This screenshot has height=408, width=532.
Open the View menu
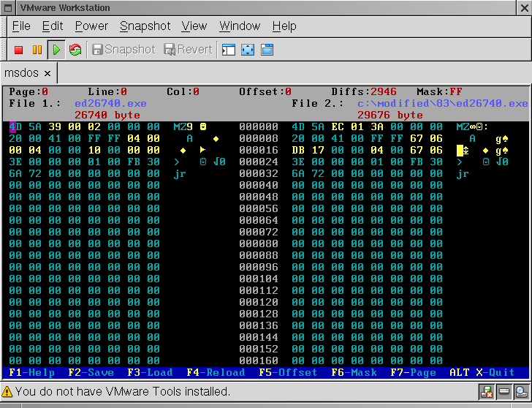(x=194, y=26)
